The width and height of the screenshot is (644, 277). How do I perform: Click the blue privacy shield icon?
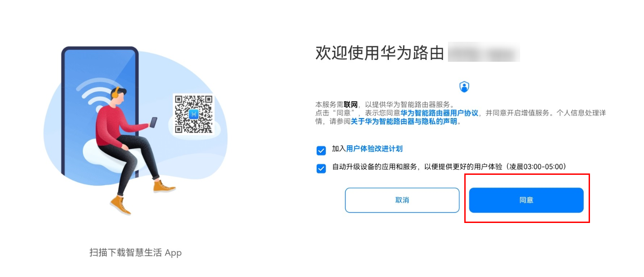[x=464, y=87]
